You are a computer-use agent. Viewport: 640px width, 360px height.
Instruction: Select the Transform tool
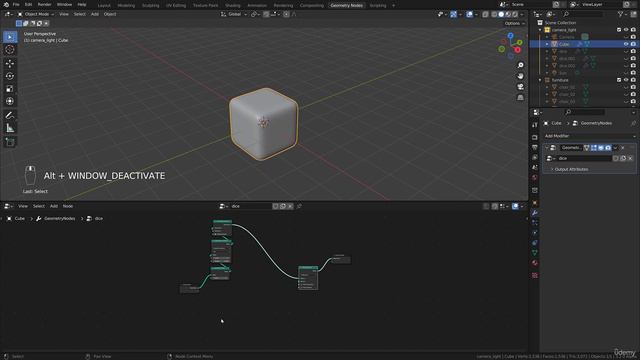(x=10, y=101)
